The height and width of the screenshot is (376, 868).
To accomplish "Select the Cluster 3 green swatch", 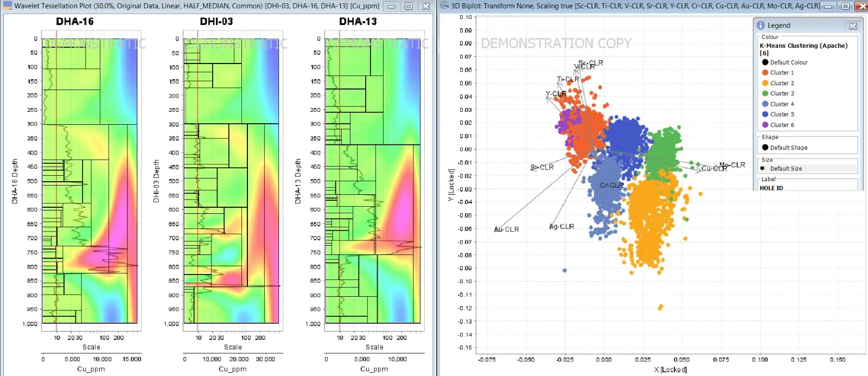I will pyautogui.click(x=765, y=93).
